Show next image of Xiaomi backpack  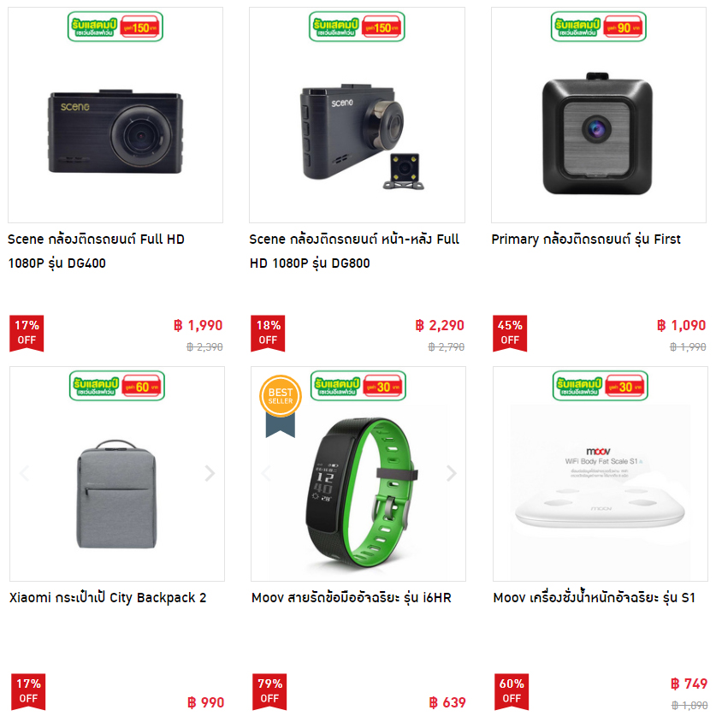210,473
